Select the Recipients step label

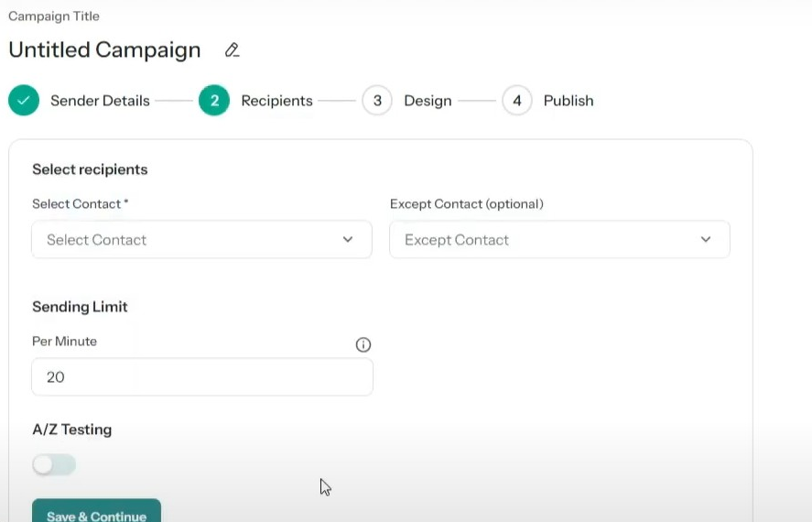click(277, 101)
